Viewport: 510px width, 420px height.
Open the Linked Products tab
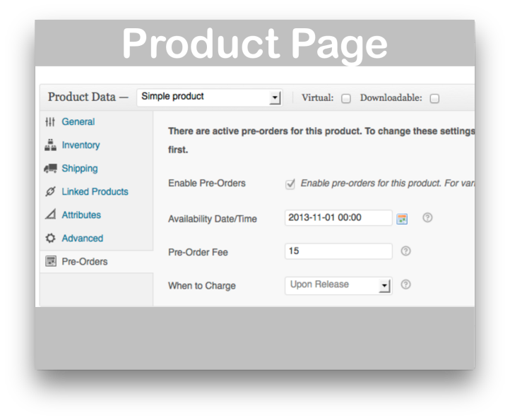click(x=95, y=192)
